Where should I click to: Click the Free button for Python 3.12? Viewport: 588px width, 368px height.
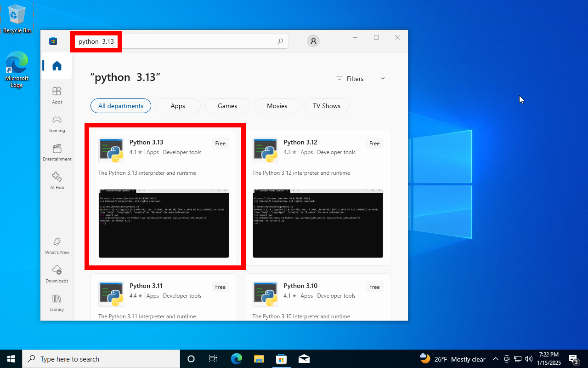374,144
